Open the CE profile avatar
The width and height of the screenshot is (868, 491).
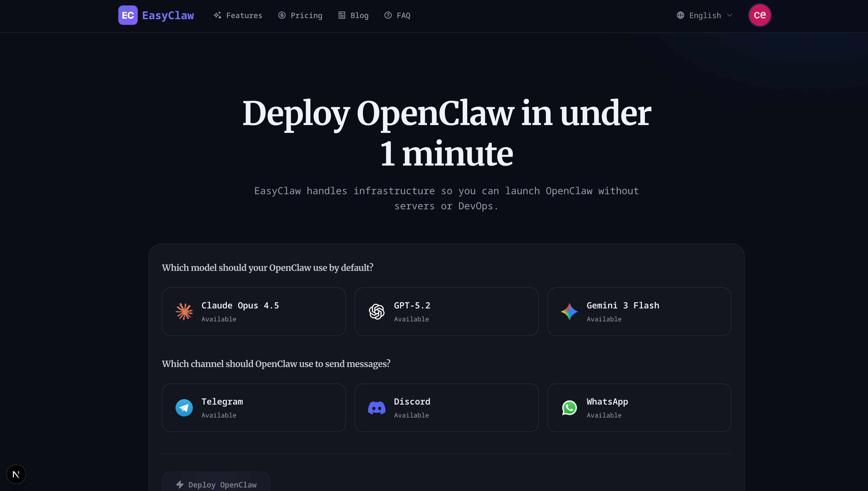759,15
